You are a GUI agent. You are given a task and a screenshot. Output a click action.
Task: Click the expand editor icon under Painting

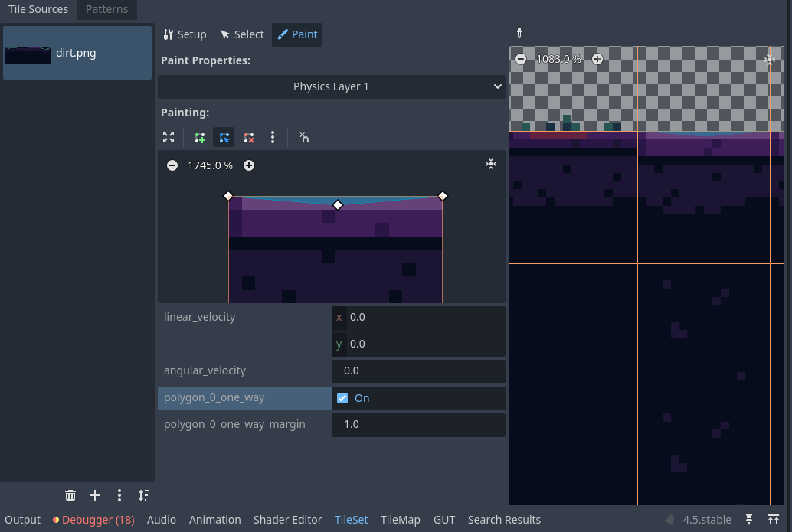[169, 138]
